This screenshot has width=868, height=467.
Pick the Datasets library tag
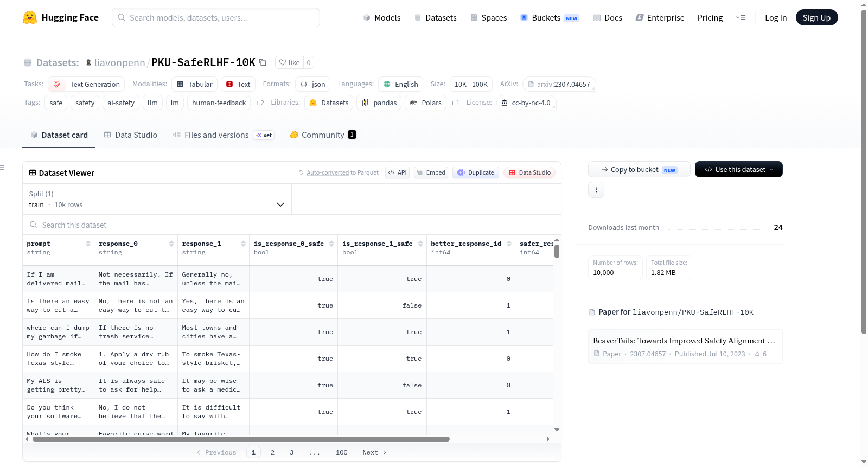[329, 103]
